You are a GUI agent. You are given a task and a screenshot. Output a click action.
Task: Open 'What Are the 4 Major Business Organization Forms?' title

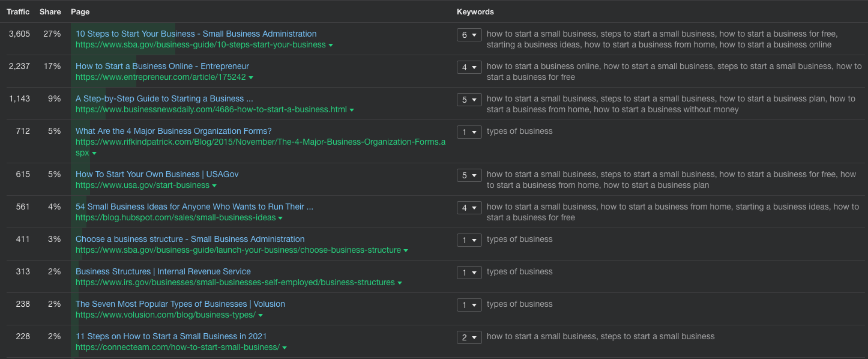pyautogui.click(x=173, y=131)
